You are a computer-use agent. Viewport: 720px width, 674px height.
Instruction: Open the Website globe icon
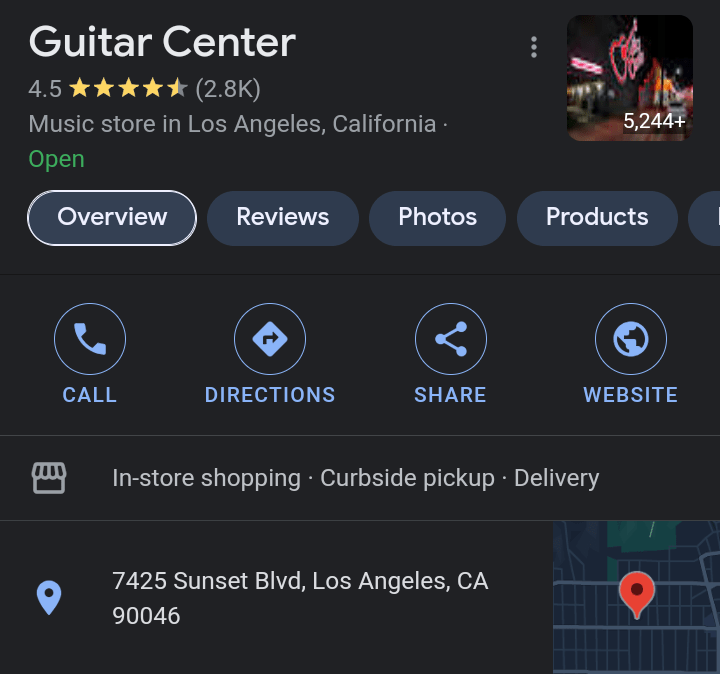coord(630,340)
